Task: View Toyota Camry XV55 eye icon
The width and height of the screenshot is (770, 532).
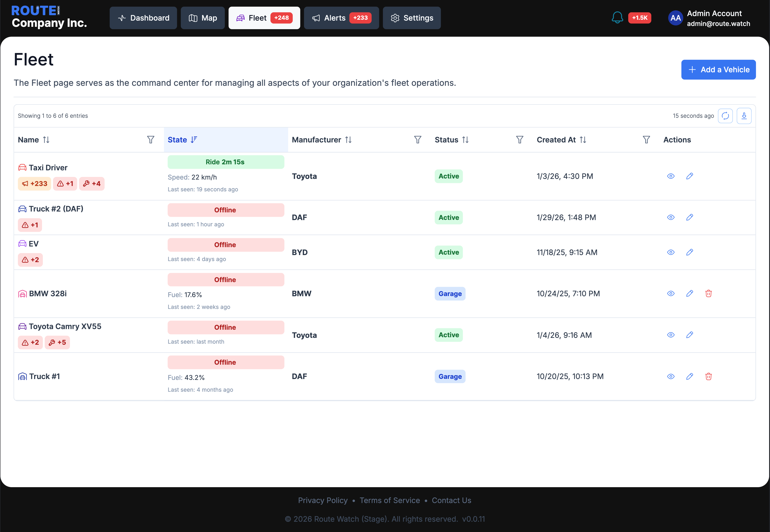Action: (x=671, y=335)
